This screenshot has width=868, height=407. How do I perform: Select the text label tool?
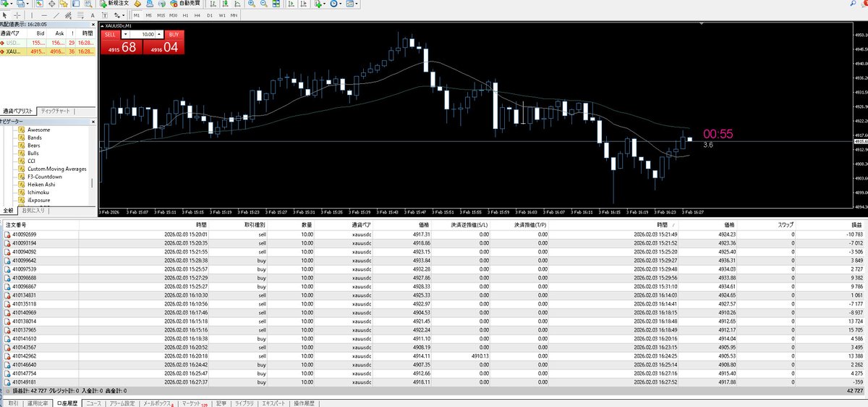click(x=104, y=15)
